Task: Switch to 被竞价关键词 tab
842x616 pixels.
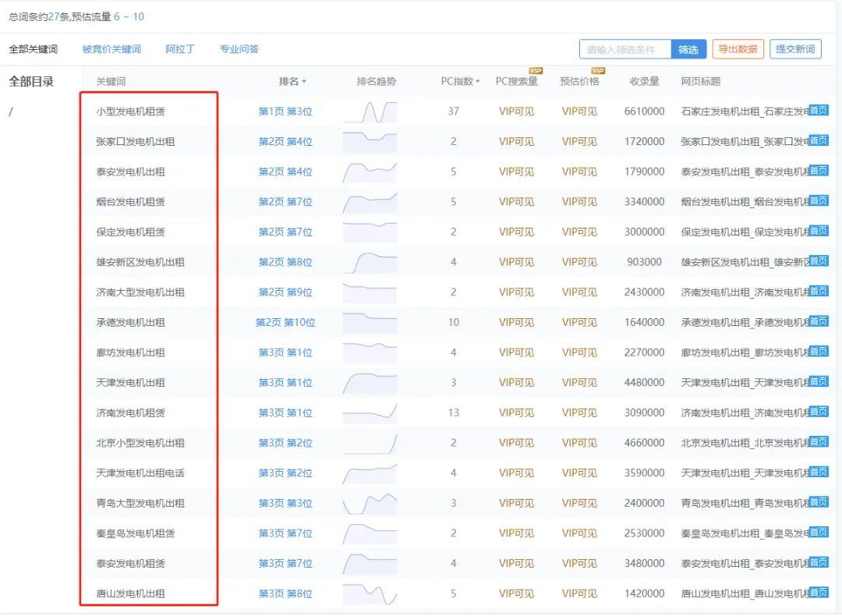Action: (111, 49)
